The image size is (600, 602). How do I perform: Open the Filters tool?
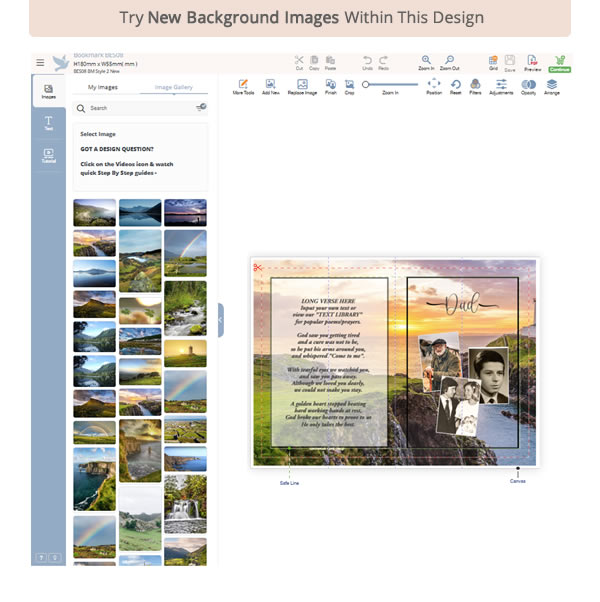click(x=475, y=86)
